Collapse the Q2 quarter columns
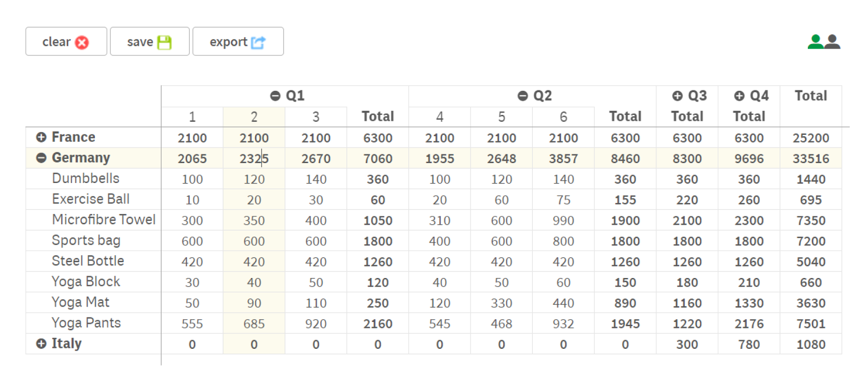 (x=523, y=96)
